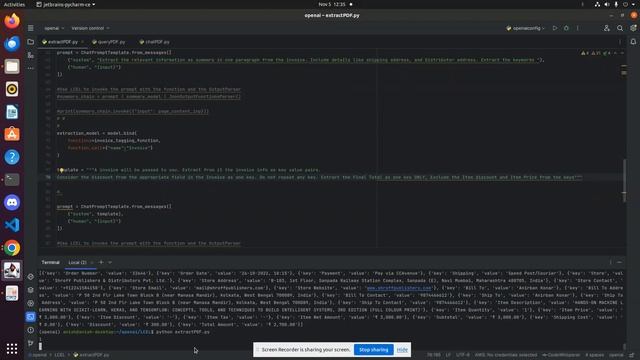
Task: Expand the openai project dropdown
Action: [54, 28]
